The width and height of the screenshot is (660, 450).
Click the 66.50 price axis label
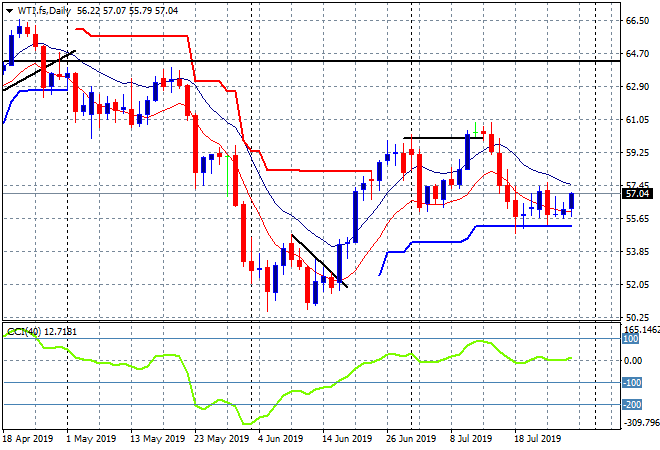click(637, 21)
